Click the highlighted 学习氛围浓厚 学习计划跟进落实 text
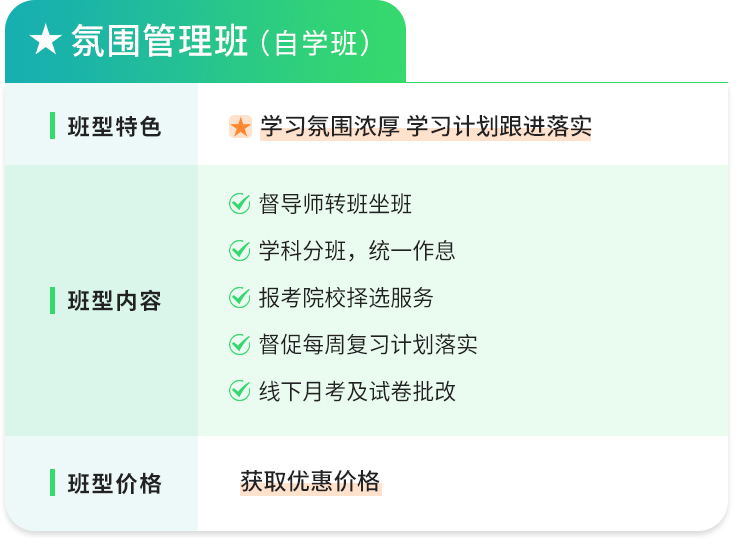 [x=425, y=127]
